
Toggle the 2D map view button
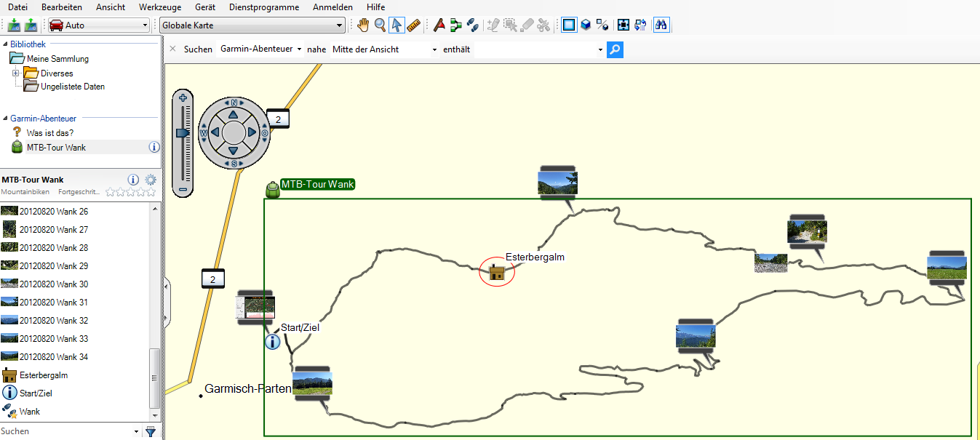pyautogui.click(x=569, y=25)
